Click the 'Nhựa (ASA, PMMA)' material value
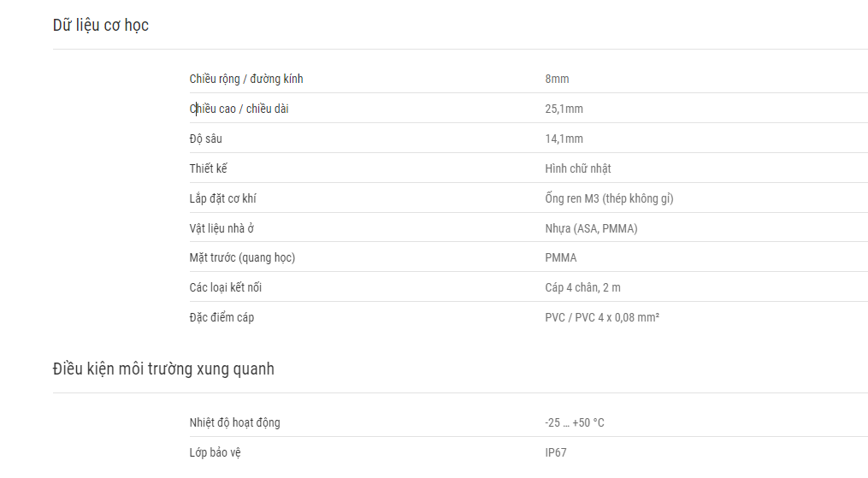This screenshot has height=478, width=868. pos(591,228)
